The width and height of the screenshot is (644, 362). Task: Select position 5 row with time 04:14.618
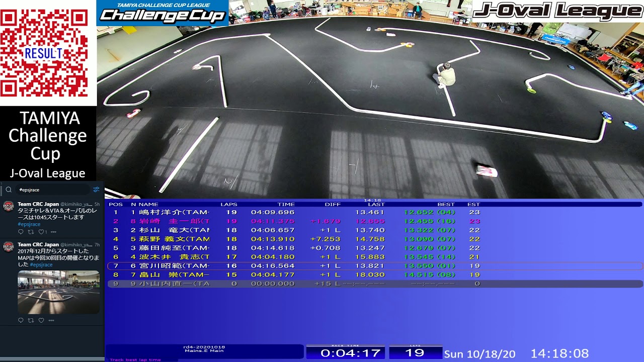coord(375,248)
